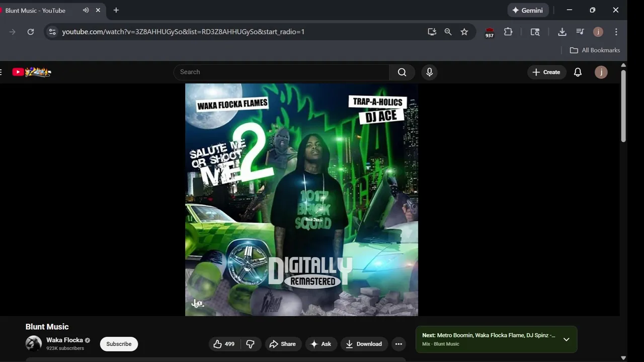Viewport: 644px width, 362px height.
Task: View site information in address bar
Action: (52, 32)
